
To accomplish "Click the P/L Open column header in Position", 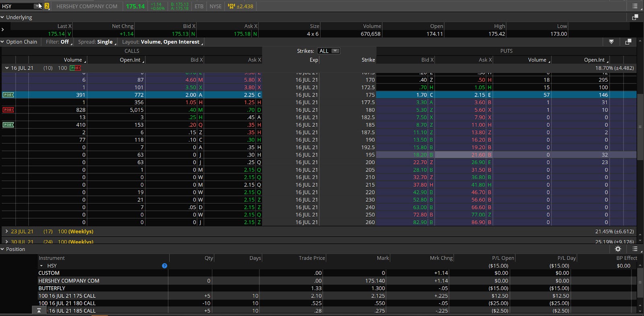I will point(503,258).
